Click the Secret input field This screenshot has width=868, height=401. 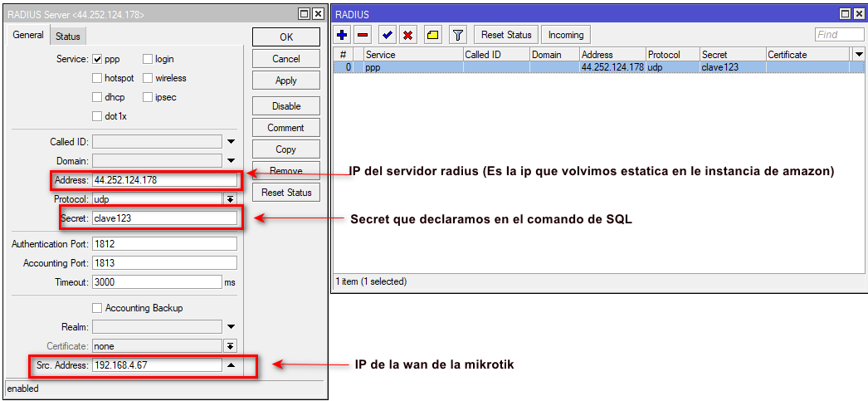(x=164, y=218)
